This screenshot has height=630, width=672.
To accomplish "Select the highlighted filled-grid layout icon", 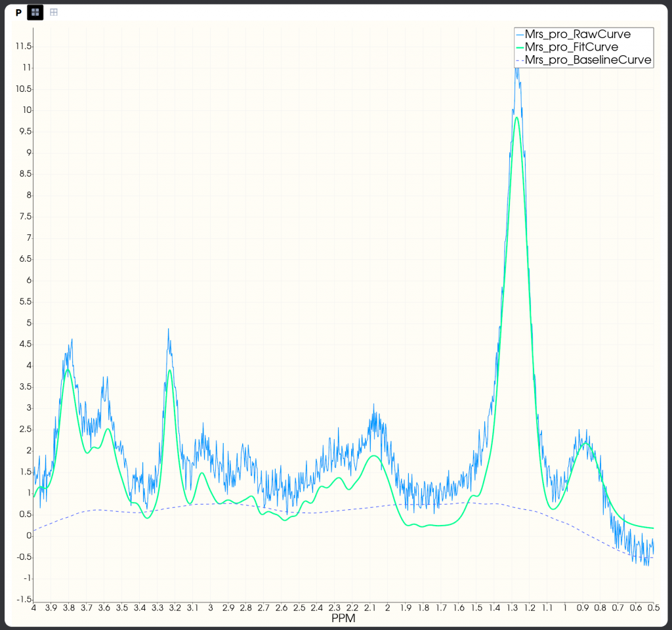I will tap(35, 12).
